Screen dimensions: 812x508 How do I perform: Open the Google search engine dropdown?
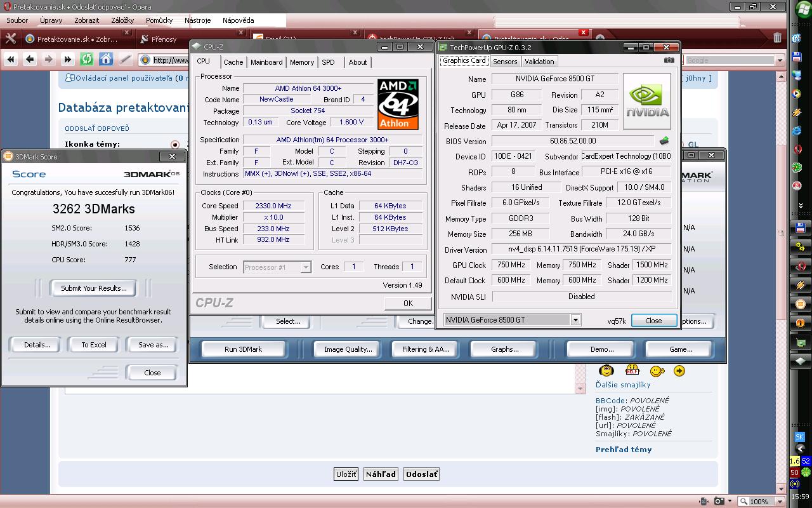coord(780,60)
